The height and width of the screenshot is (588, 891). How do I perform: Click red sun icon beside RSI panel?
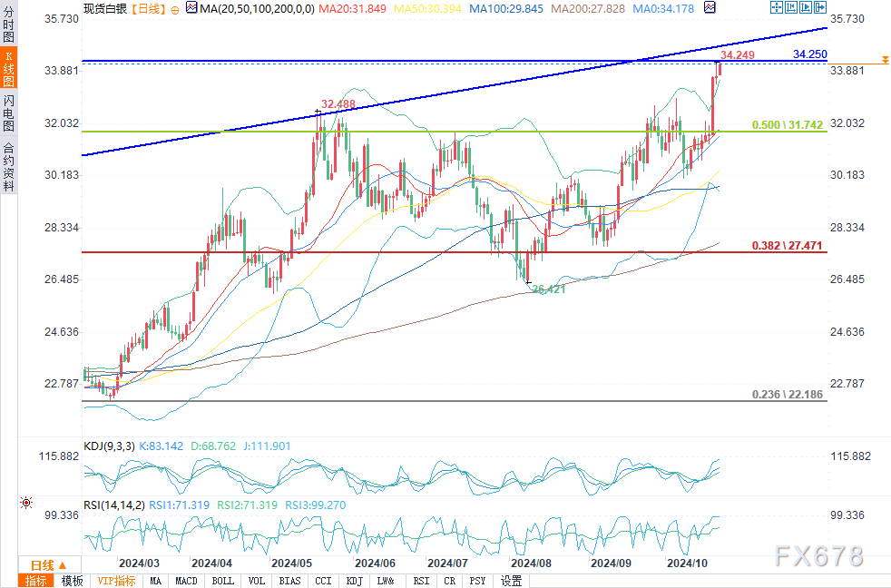26,503
